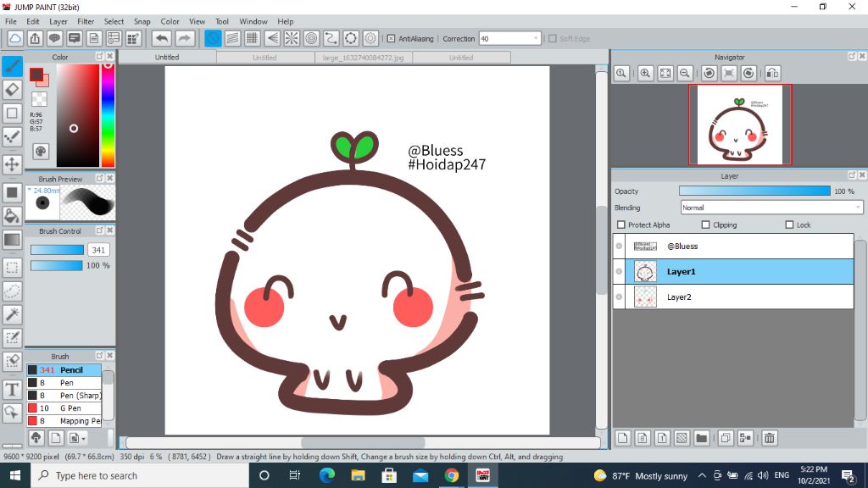This screenshot has width=868, height=488.
Task: Select the Bucket fill tool
Action: (x=12, y=216)
